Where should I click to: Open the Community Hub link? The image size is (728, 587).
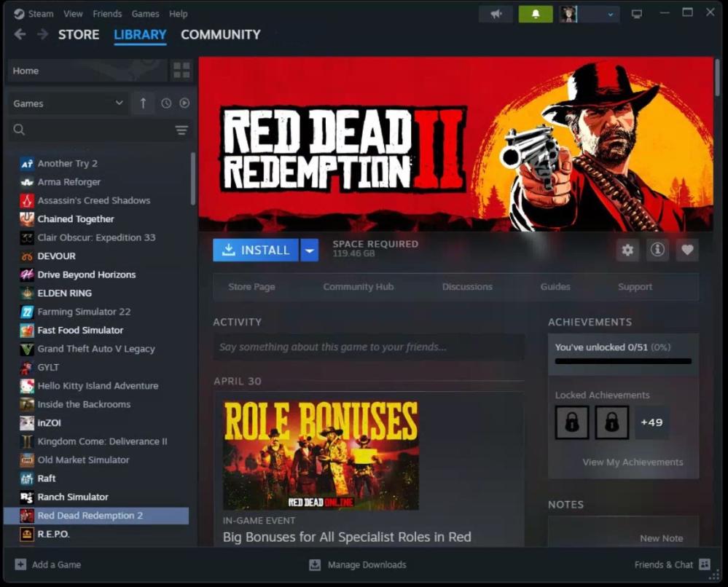(x=359, y=287)
